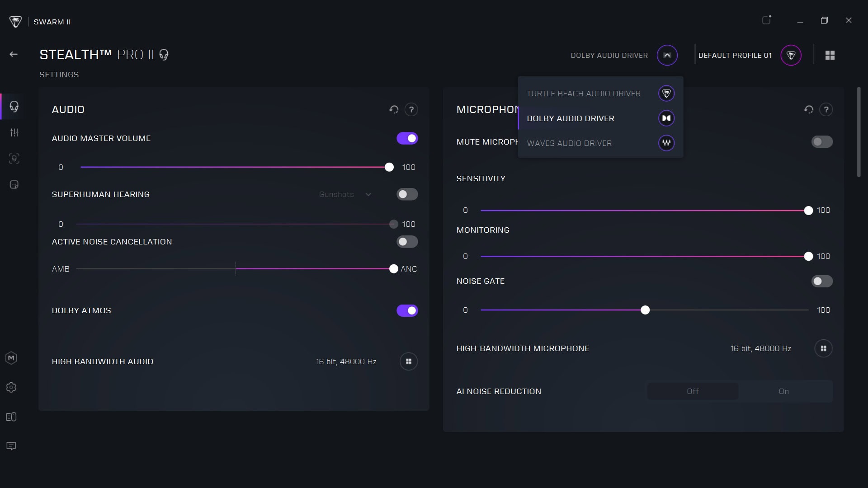Open the Gunshots mode dropdown

coord(345,194)
